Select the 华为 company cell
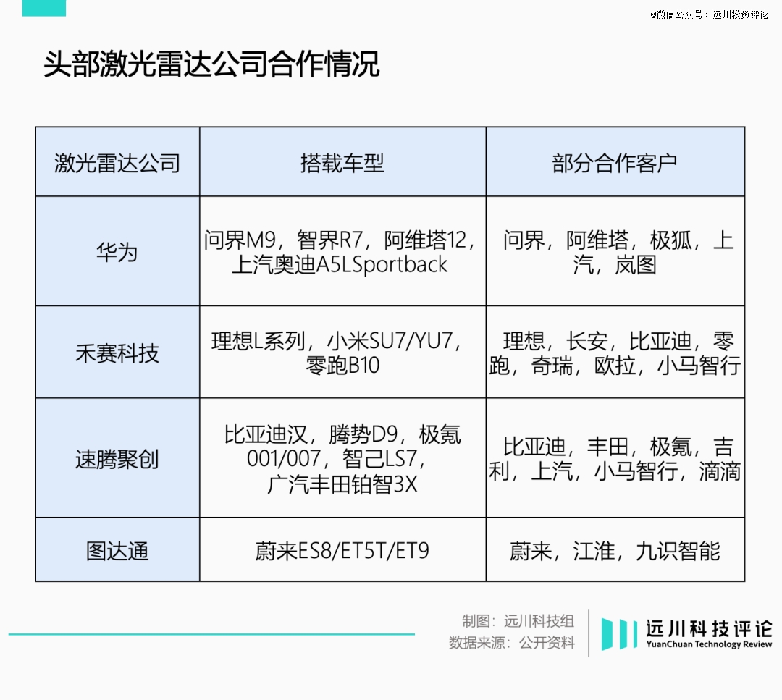Image resolution: width=782 pixels, height=700 pixels. pyautogui.click(x=117, y=252)
